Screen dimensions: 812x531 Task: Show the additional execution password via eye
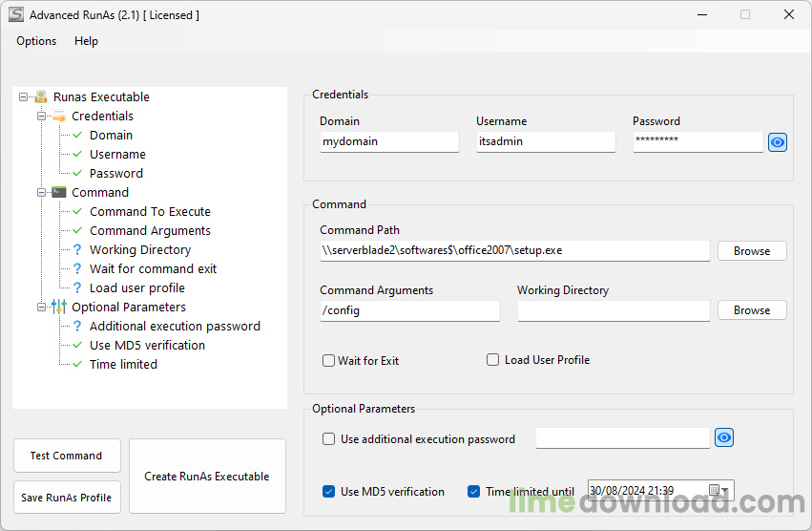pos(724,438)
